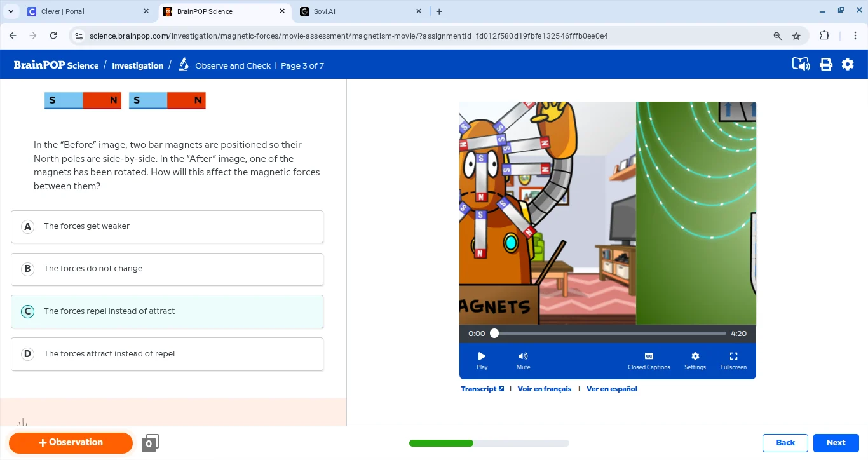
Task: Select answer B: The forces do not change
Action: tap(166, 269)
